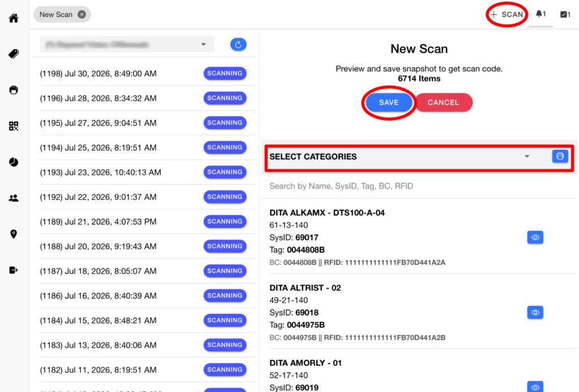Click the CANCEL button
The height and width of the screenshot is (392, 579).
tap(443, 102)
